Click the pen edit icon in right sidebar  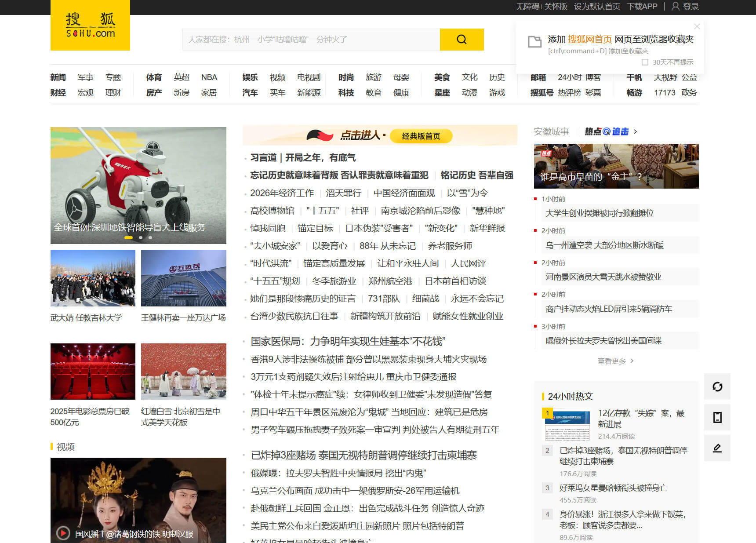717,448
